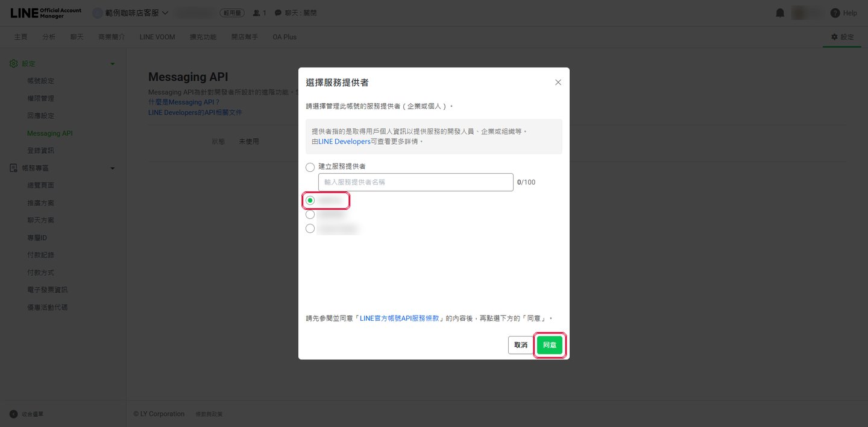
Task: Open the Help question mark icon
Action: [835, 13]
